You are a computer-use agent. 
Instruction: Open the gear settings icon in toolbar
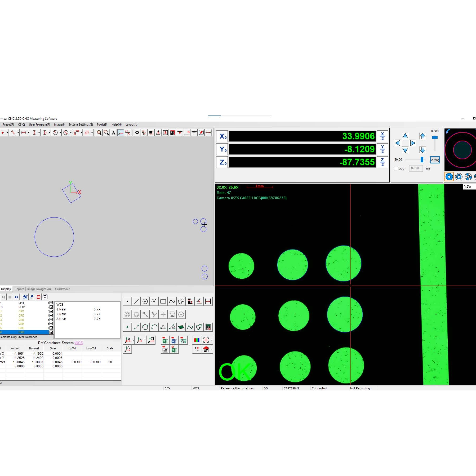point(137,133)
